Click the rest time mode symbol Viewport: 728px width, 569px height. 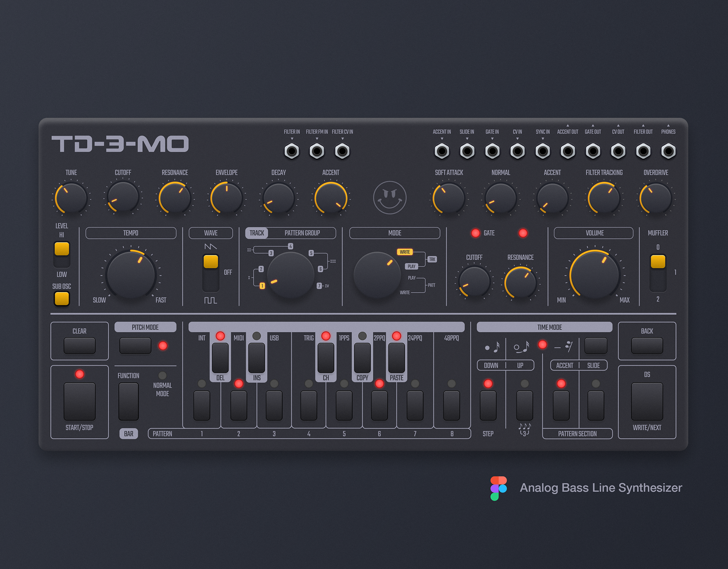tap(564, 347)
